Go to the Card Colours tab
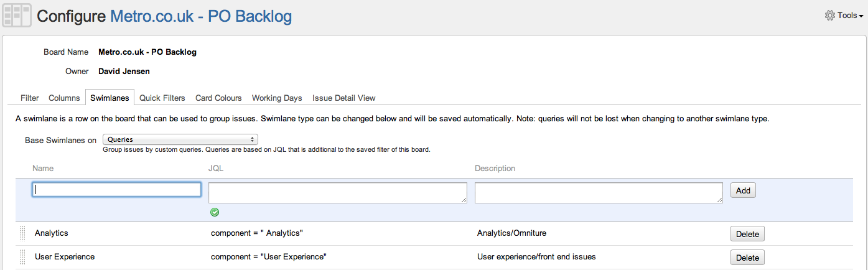This screenshot has width=868, height=270. point(218,98)
